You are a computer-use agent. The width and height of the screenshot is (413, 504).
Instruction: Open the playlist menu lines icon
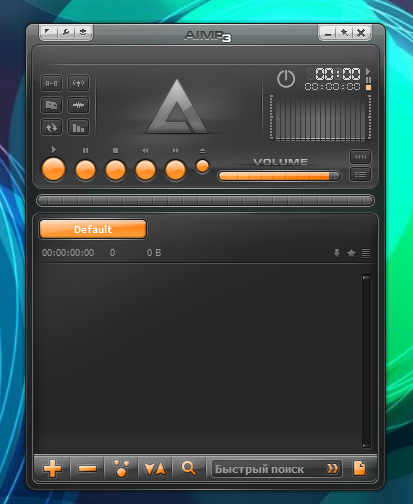click(366, 253)
